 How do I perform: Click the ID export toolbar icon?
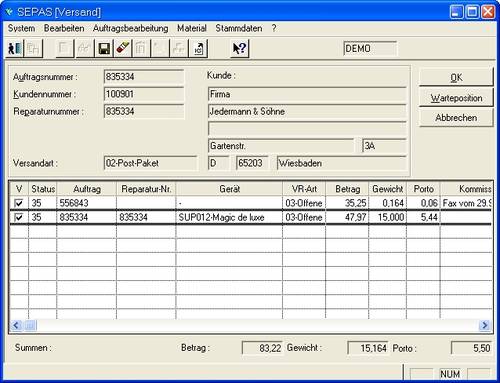198,49
